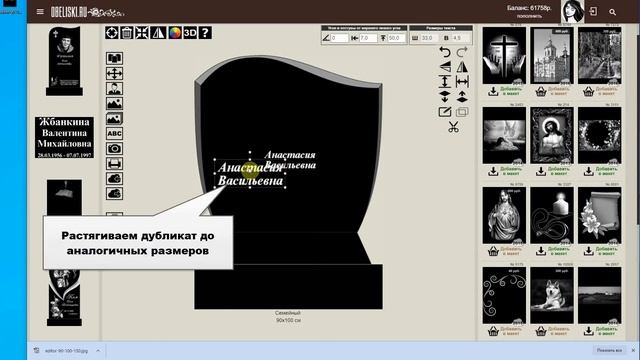Open the downloaded editor-90-100-150.jpg file
This screenshot has width=640, height=360.
(x=66, y=351)
